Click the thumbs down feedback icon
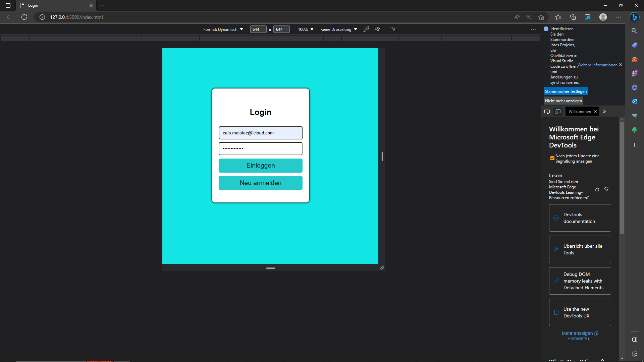Screen dimensions: 644x362 pyautogui.click(x=606, y=189)
